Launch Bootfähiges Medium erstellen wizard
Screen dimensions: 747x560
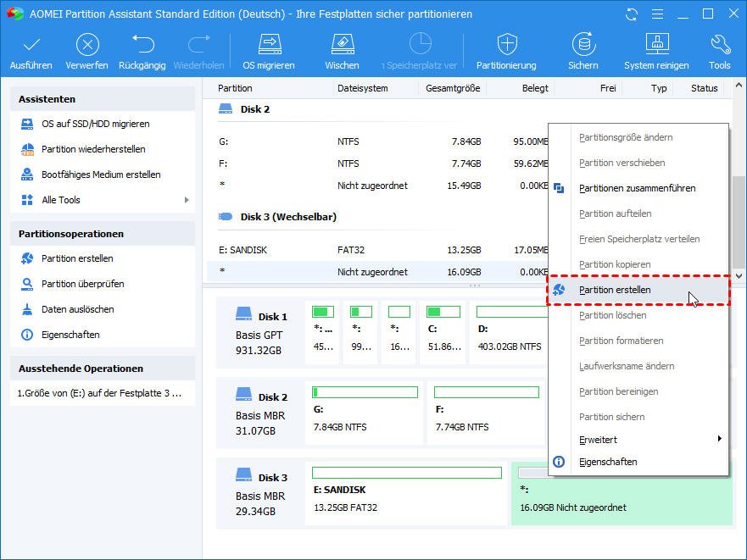pyautogui.click(x=101, y=175)
